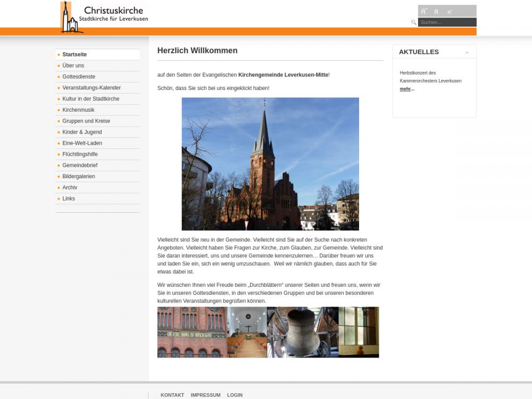Click the Christuskirche church logo

coord(104,16)
